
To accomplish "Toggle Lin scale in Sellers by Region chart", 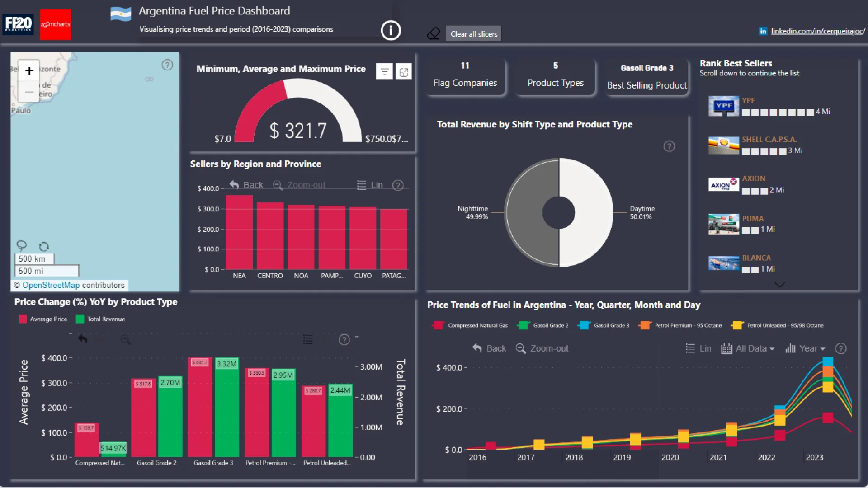I will tap(370, 185).
